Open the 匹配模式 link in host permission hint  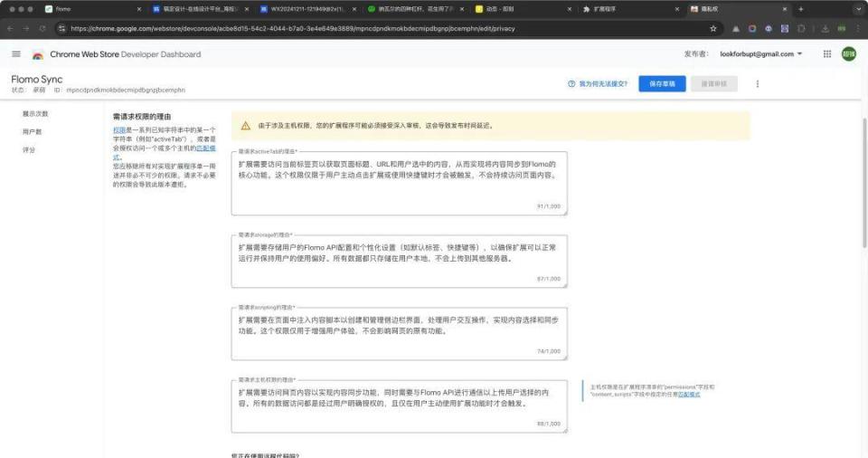[689, 395]
